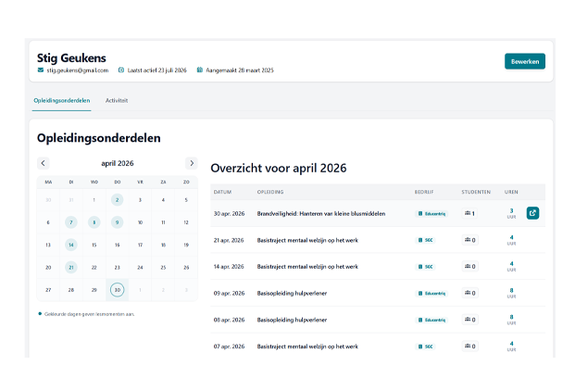Click students count icon in 14 apr. row
Image resolution: width=588 pixels, height=391 pixels.
(468, 267)
